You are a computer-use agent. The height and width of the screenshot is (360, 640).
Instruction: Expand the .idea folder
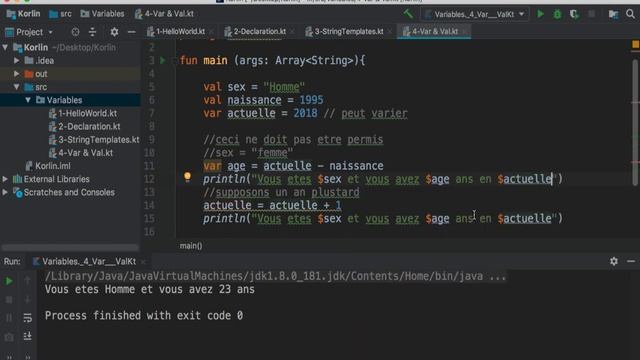click(17, 60)
